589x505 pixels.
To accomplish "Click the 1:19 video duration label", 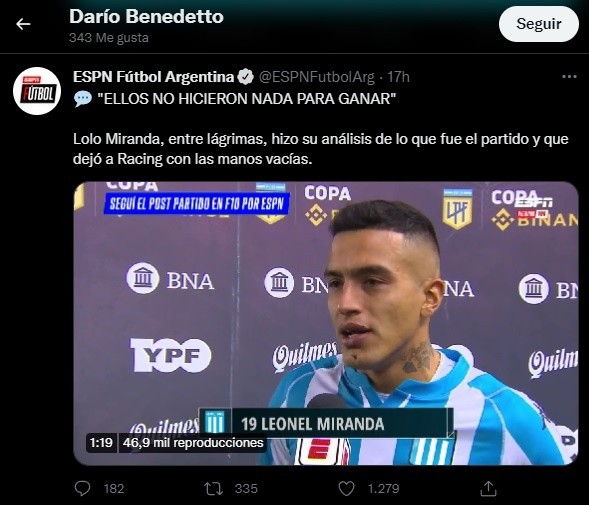I will (x=101, y=443).
